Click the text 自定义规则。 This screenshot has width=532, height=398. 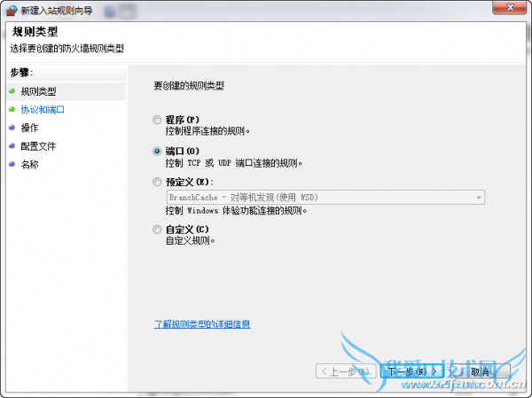point(191,241)
